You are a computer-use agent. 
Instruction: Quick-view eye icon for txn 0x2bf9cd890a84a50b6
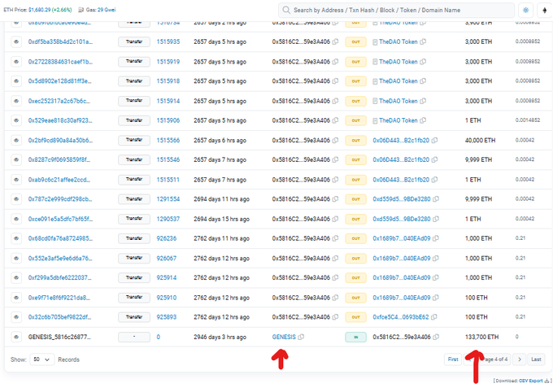[16, 140]
